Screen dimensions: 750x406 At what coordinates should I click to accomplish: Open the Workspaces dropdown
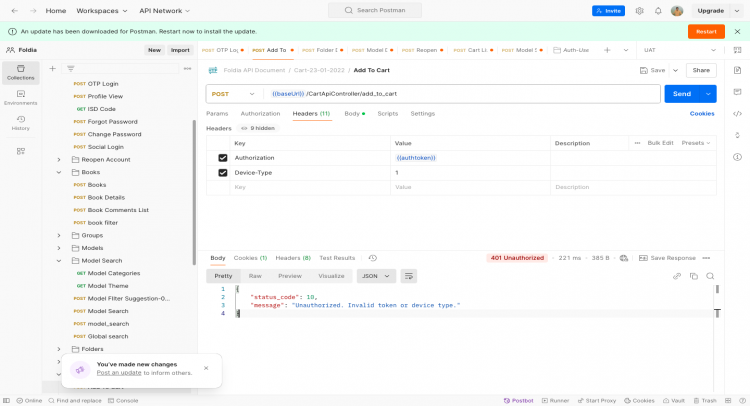tap(102, 11)
